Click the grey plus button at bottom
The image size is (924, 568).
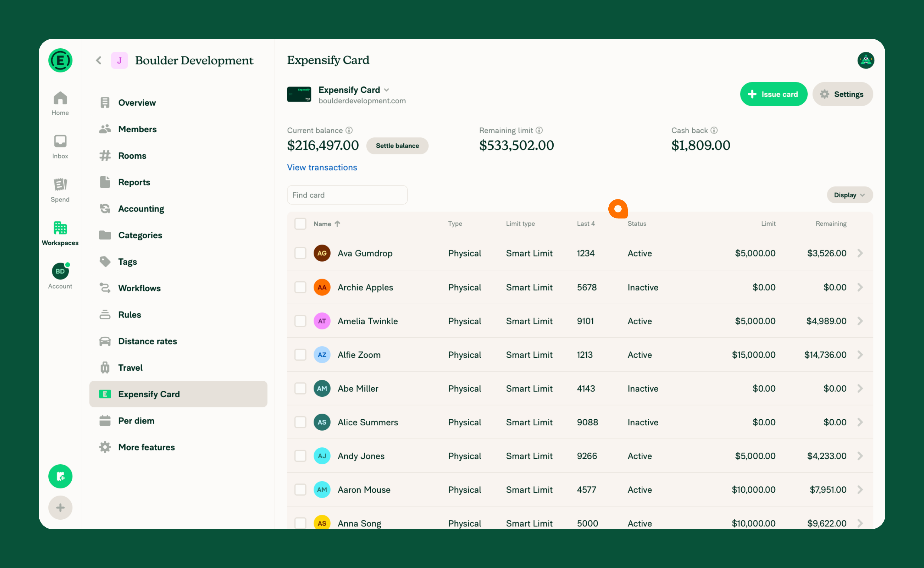tap(60, 508)
